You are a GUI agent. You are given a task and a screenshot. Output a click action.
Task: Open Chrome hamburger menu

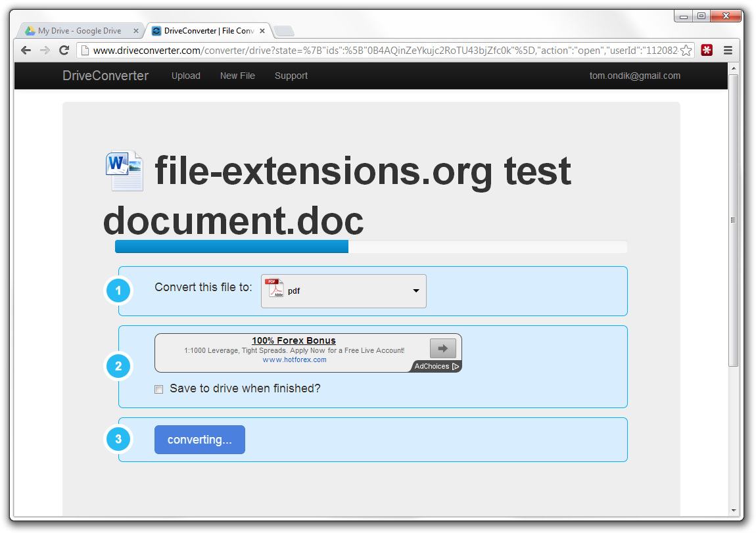(728, 50)
